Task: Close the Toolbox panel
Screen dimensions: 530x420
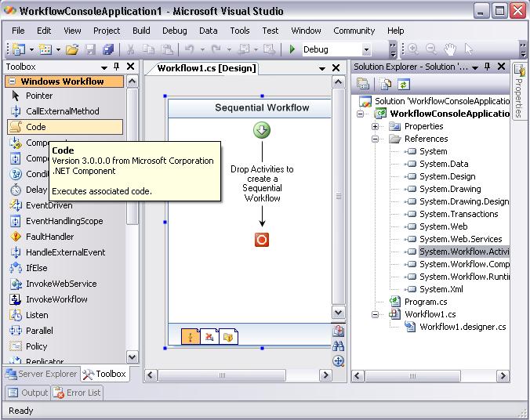Action: tap(131, 67)
